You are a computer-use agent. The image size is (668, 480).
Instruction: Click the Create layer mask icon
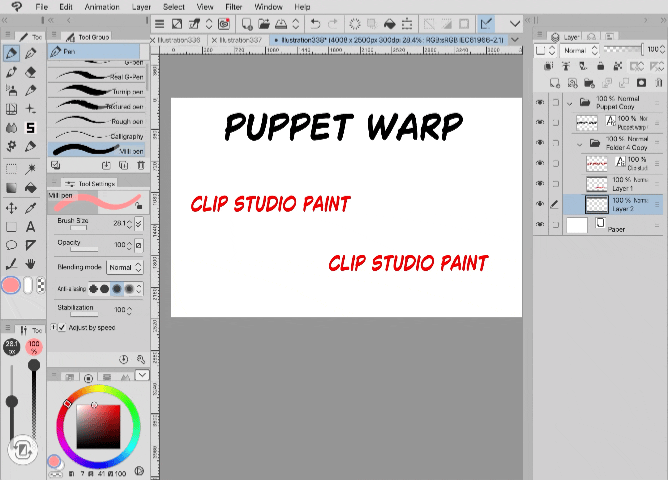tap(641, 83)
